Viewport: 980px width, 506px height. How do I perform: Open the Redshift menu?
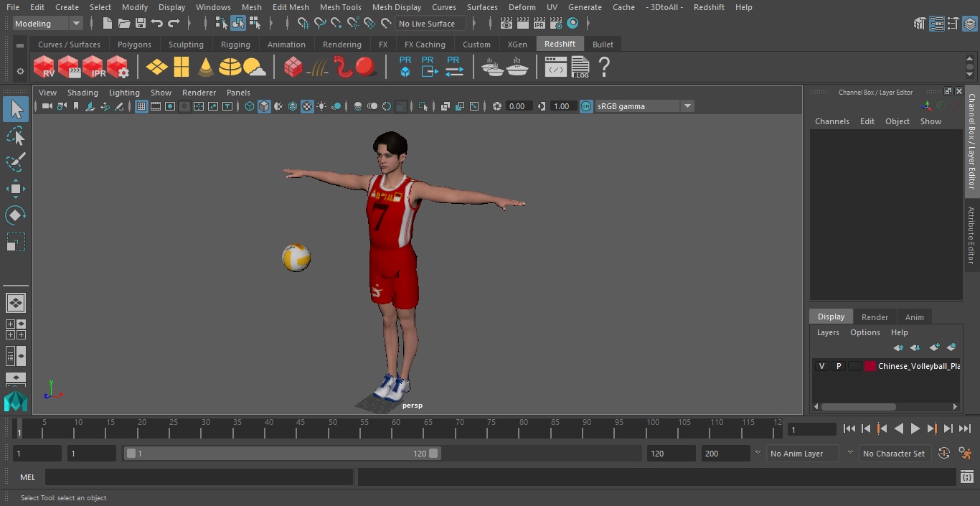709,7
